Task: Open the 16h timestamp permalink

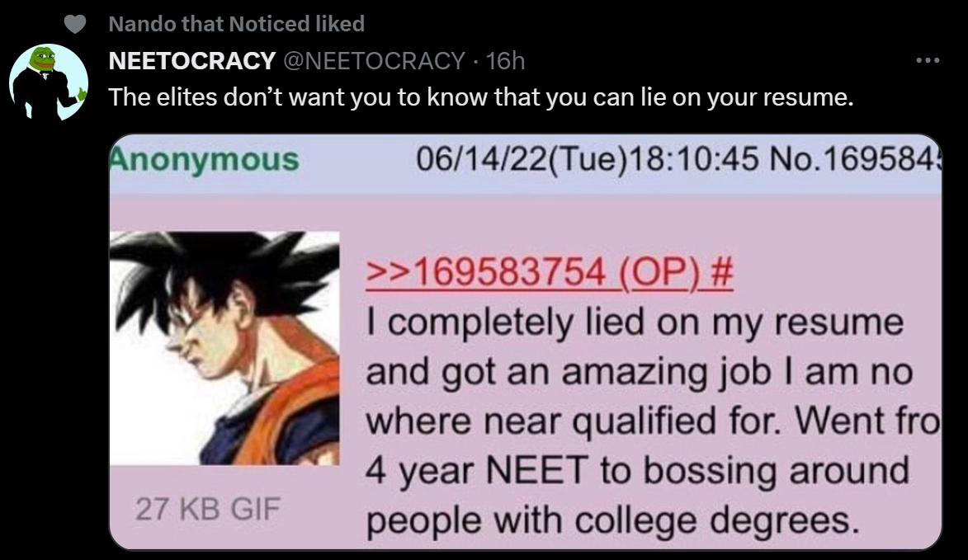Action: click(x=505, y=61)
